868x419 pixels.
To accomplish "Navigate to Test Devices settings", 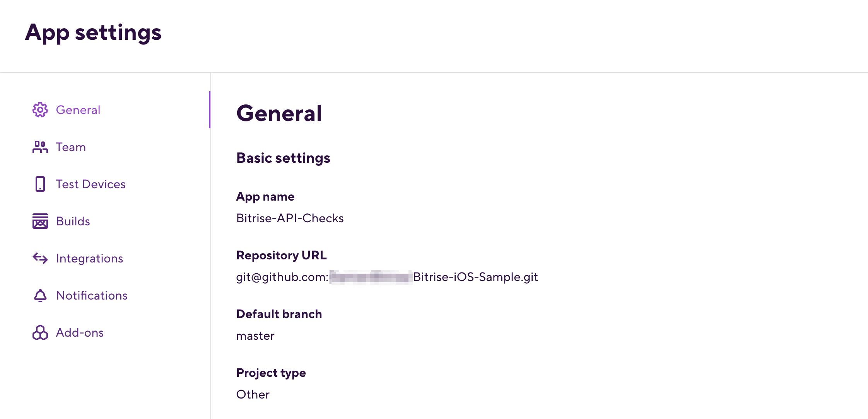I will pos(91,184).
